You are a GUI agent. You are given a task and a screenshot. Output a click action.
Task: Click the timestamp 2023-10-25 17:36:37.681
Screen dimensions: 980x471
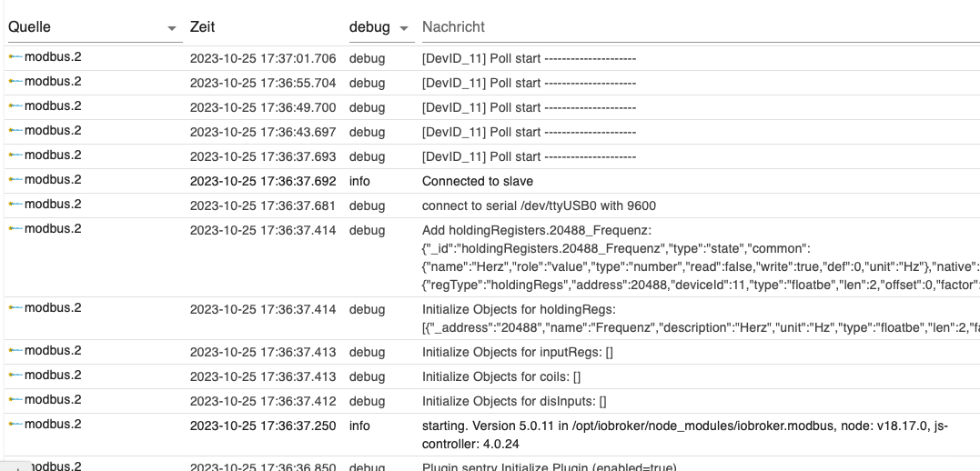tap(263, 205)
